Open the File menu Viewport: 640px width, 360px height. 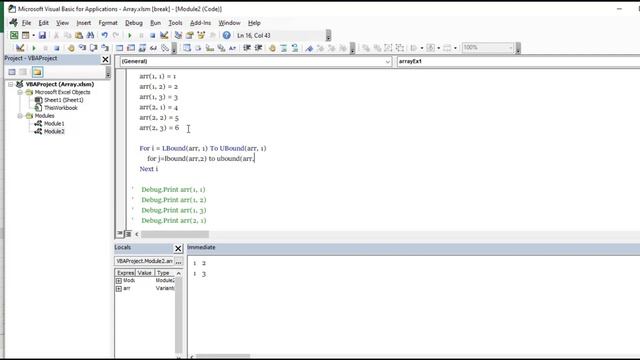(27, 23)
